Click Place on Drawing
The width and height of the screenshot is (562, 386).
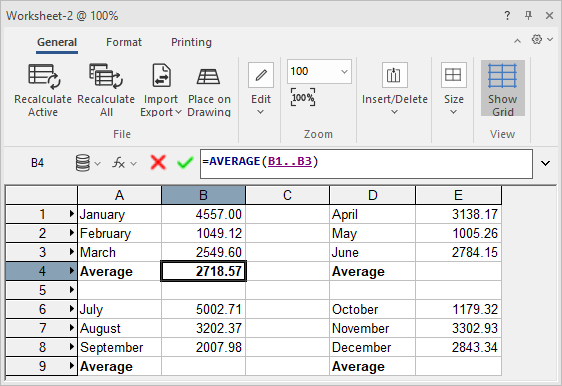click(209, 91)
